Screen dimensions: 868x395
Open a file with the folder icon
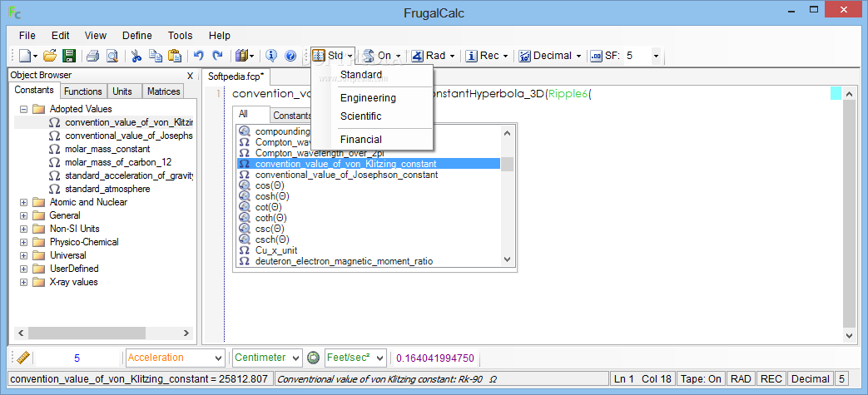(x=51, y=56)
